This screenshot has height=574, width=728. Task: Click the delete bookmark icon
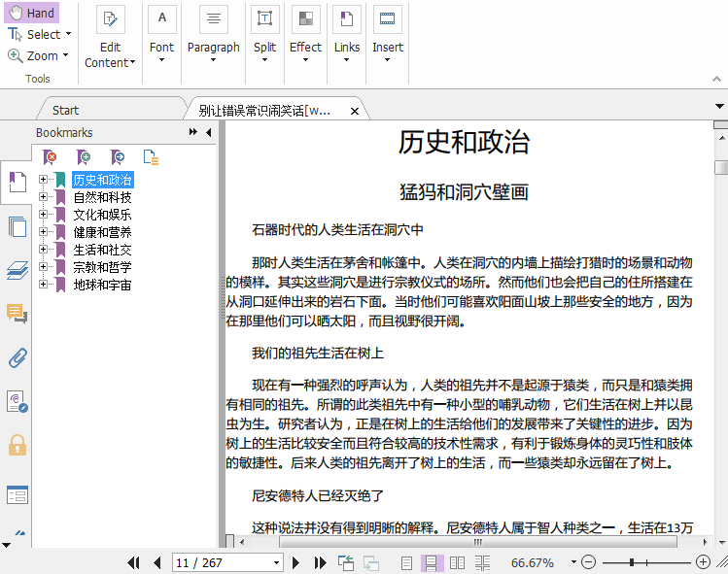(x=51, y=156)
